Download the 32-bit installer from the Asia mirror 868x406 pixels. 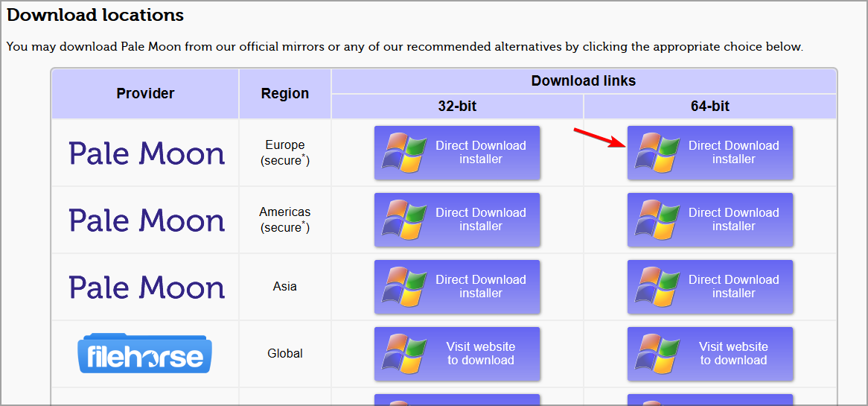[457, 286]
